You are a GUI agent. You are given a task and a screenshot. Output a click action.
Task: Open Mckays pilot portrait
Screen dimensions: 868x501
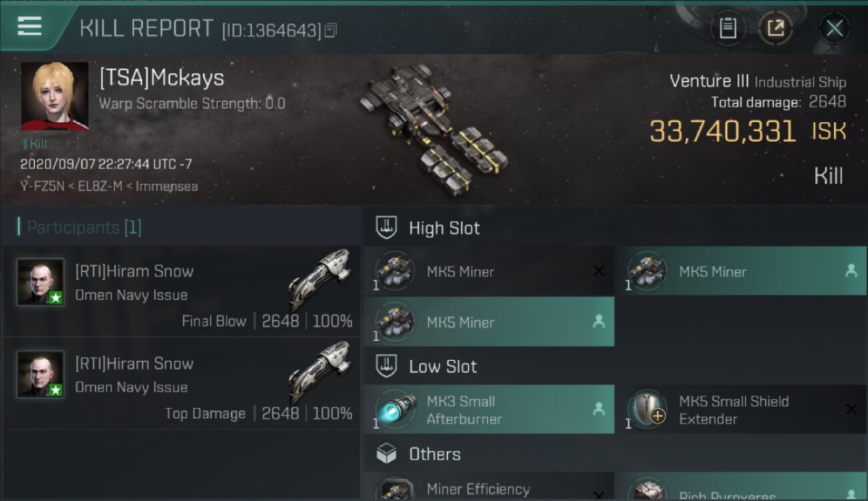pos(55,96)
